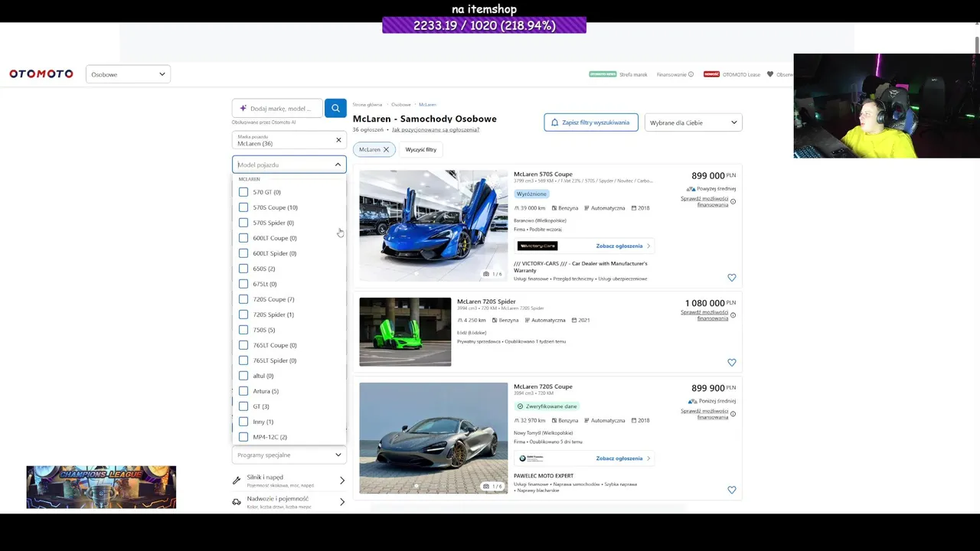
Task: Click the Wyczyść filtry button
Action: pos(421,149)
